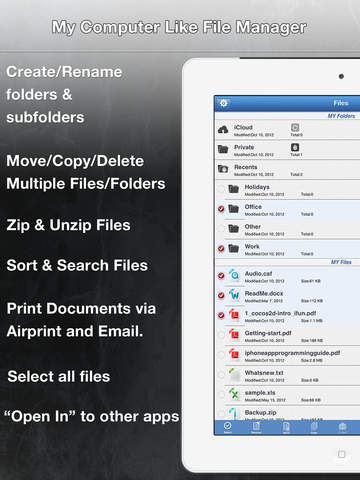Open the iCloud folder name
Viewport: 360px width, 480px height.
pos(243,127)
